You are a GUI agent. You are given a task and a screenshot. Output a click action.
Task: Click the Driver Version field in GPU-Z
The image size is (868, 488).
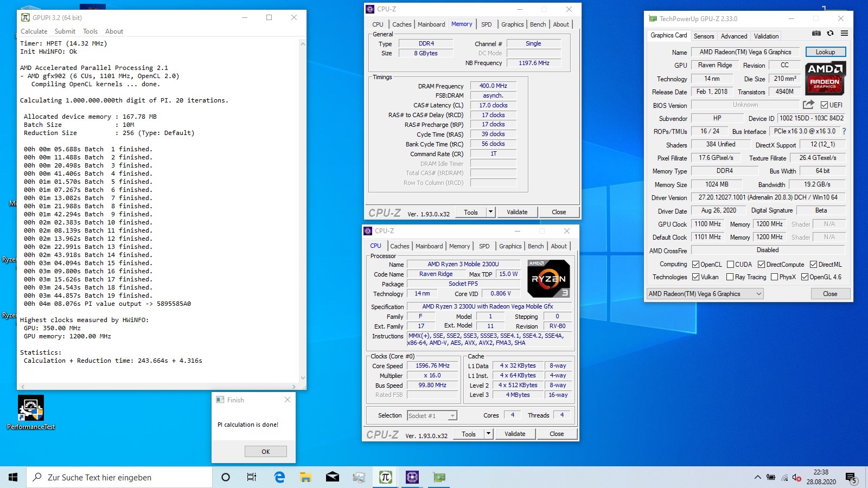[x=768, y=197]
